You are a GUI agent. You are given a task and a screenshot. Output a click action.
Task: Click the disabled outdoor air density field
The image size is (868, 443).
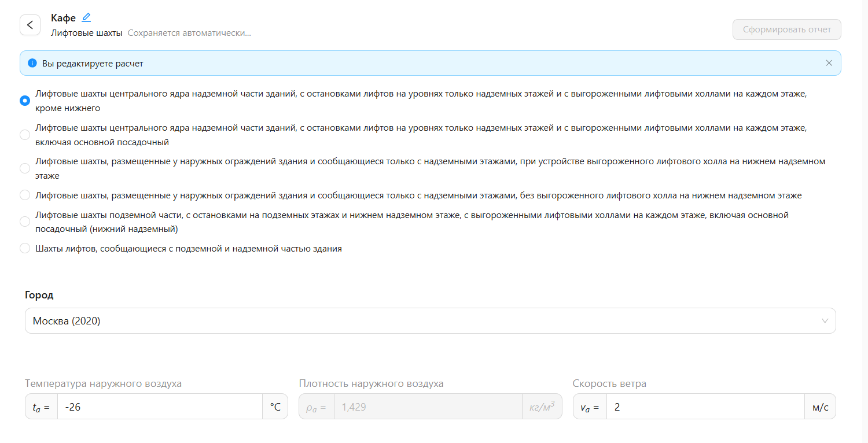[427, 407]
